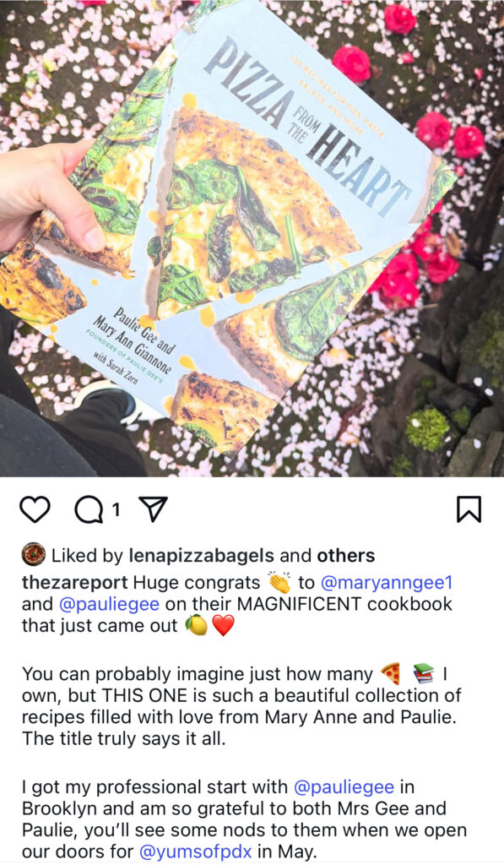Screen dimensions: 504x865
Task: Tap the liker's round profile avatar
Action: 33,555
